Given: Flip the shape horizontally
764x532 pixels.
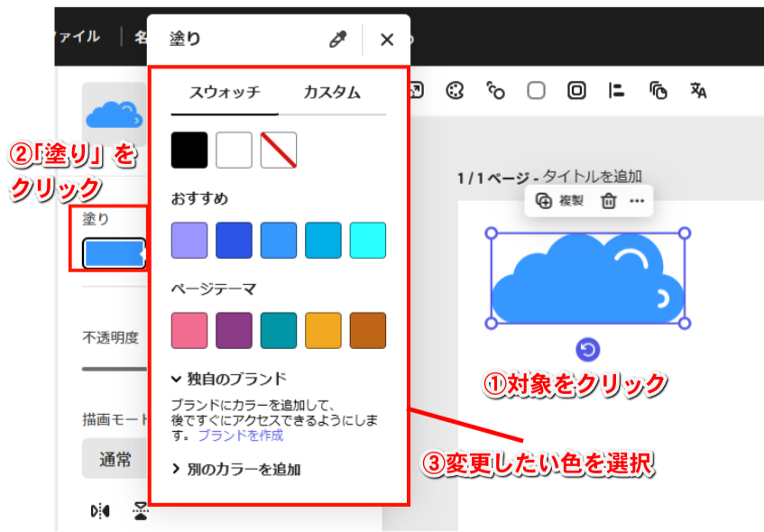Looking at the screenshot, I should [x=100, y=511].
